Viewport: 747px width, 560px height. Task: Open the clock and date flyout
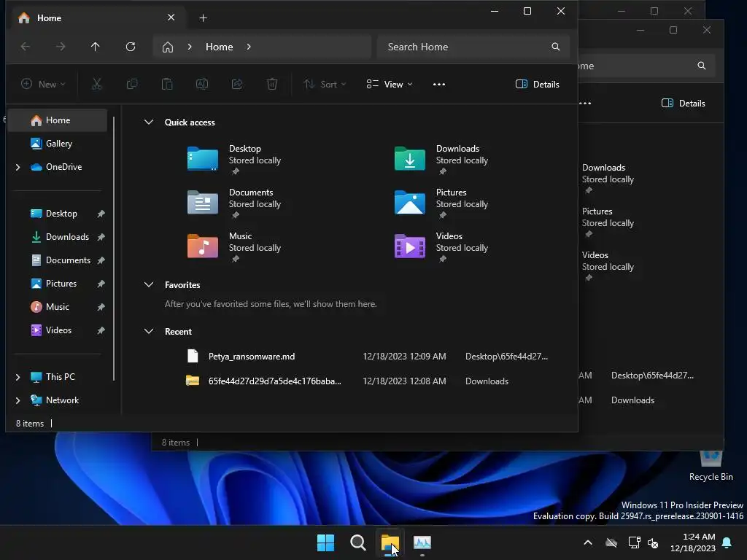click(x=693, y=542)
